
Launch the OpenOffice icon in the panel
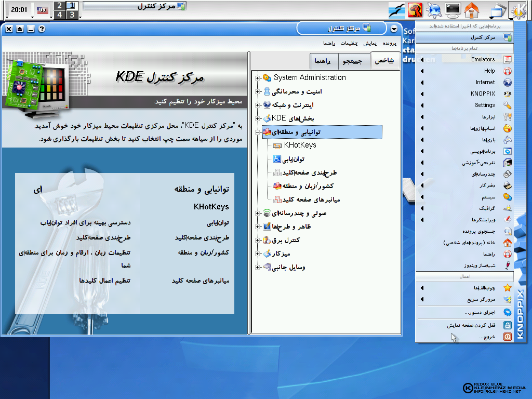pos(397,10)
